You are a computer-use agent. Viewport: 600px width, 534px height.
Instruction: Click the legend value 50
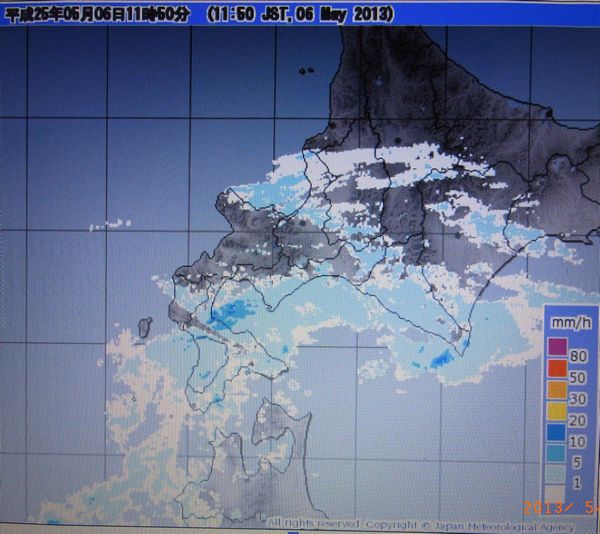[578, 378]
